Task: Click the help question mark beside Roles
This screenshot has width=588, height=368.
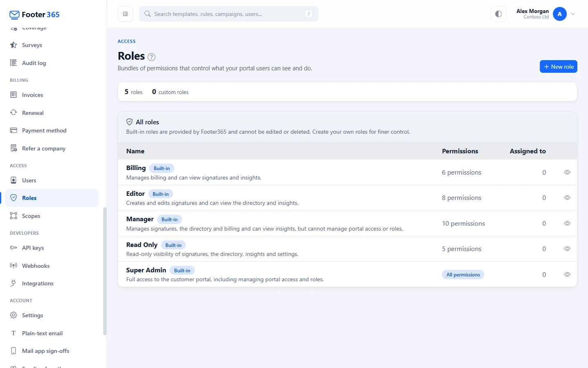Action: coord(151,57)
